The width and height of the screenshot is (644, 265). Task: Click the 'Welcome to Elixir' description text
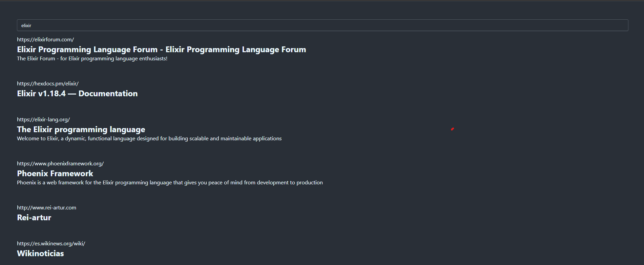pyautogui.click(x=149, y=139)
